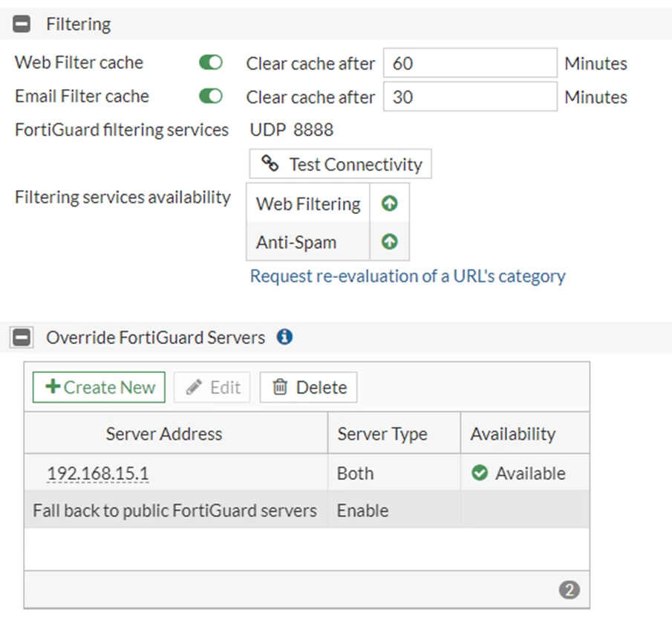Click Create New server button
This screenshot has height=627, width=672.
pos(99,387)
